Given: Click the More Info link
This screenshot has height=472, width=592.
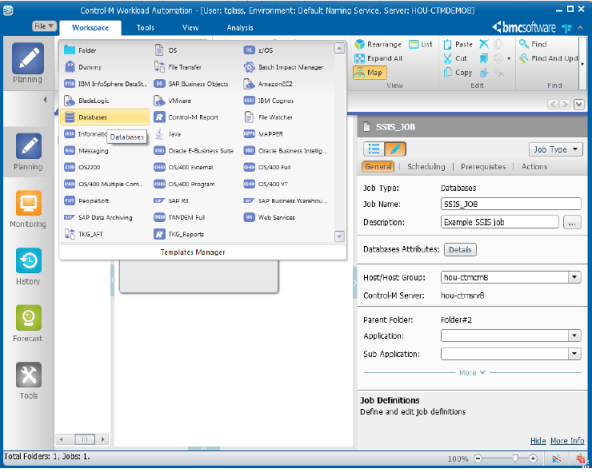Looking at the screenshot, I should 567,441.
